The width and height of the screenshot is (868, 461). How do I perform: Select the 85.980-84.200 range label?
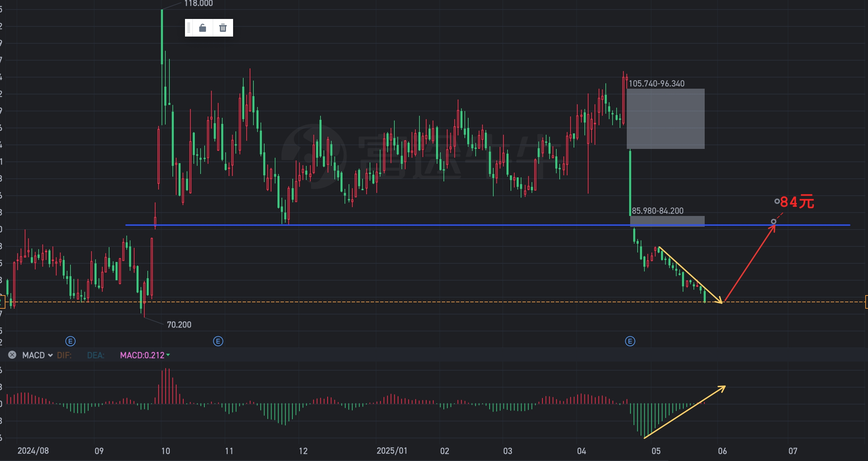657,211
